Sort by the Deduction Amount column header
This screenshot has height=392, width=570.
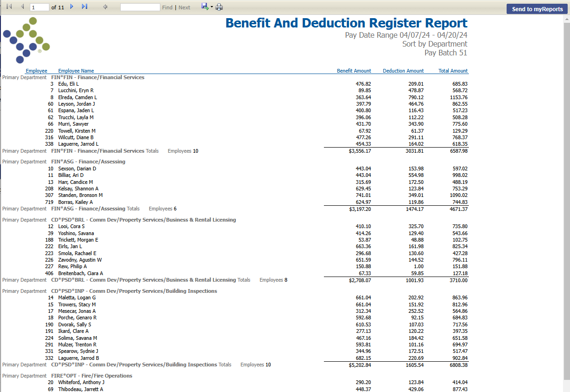point(404,71)
